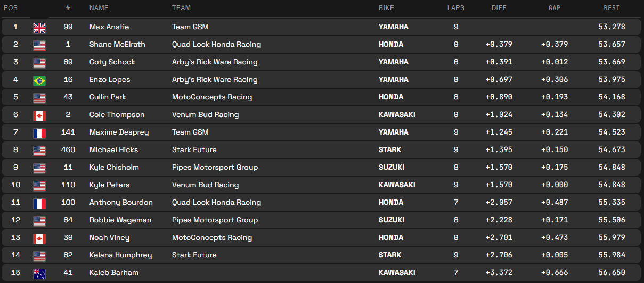Click the Canadian flag beside Noah Viney
644x283 pixels.
39,238
